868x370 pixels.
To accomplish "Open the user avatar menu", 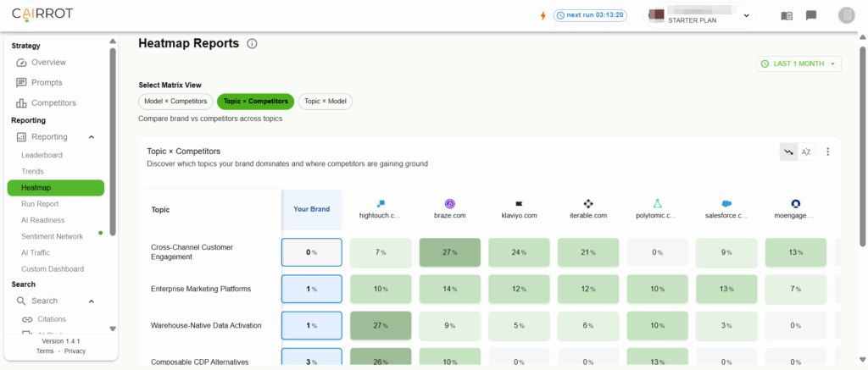I will click(847, 15).
